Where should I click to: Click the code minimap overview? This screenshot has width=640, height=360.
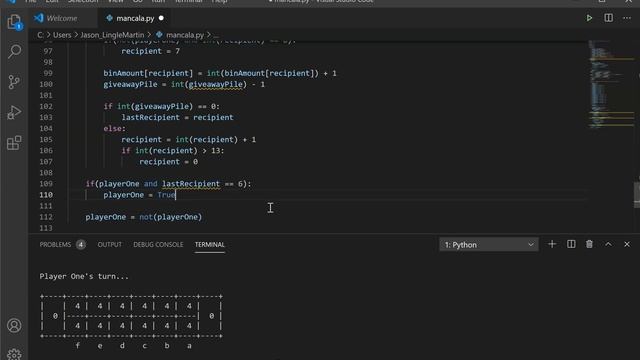point(610,84)
